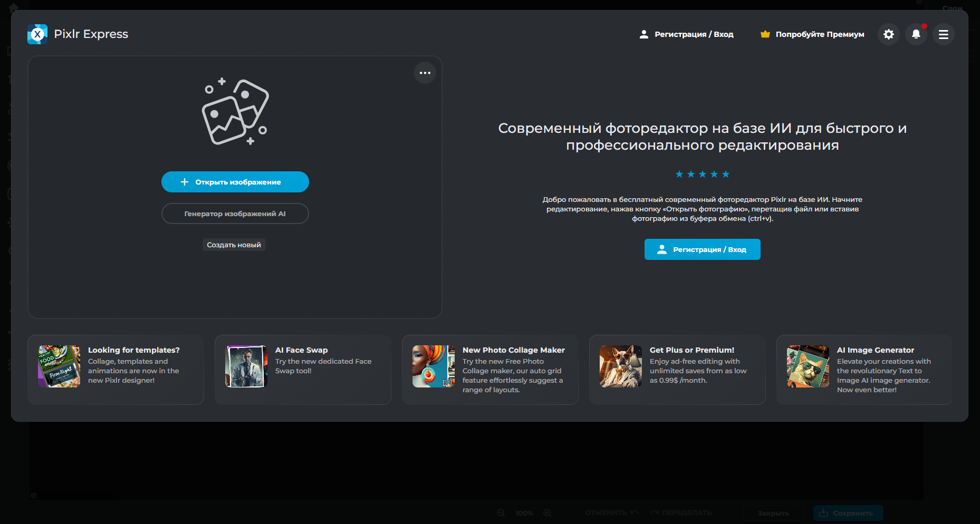Click Сохранить button in background editor
The width and height of the screenshot is (980, 524).
(x=848, y=513)
